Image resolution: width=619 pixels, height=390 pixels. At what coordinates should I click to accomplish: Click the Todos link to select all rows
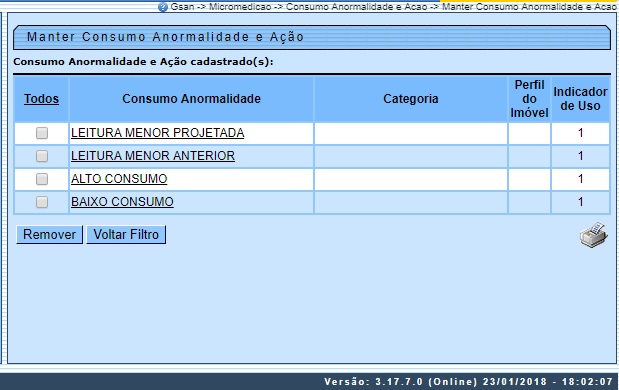coord(41,99)
